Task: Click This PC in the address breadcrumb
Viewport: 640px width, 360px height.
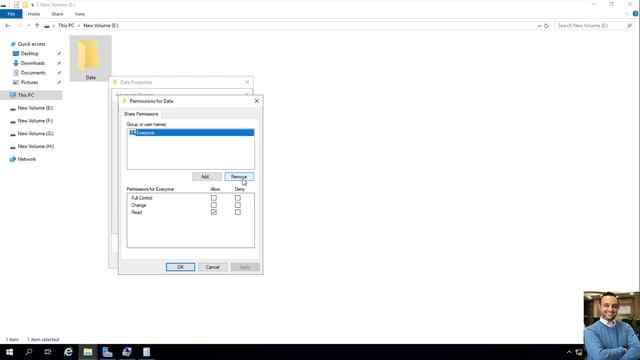Action: coord(66,26)
